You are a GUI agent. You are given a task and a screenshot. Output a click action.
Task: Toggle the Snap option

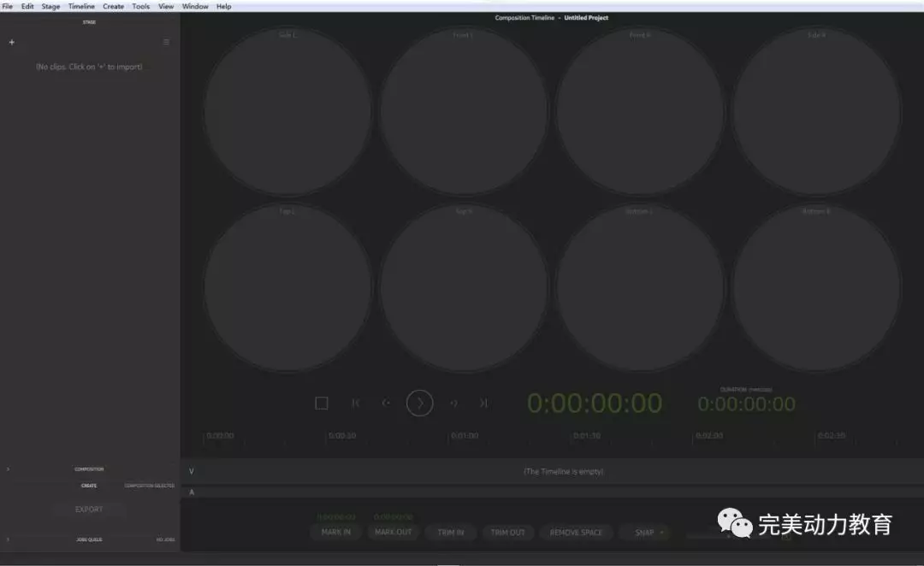point(643,533)
